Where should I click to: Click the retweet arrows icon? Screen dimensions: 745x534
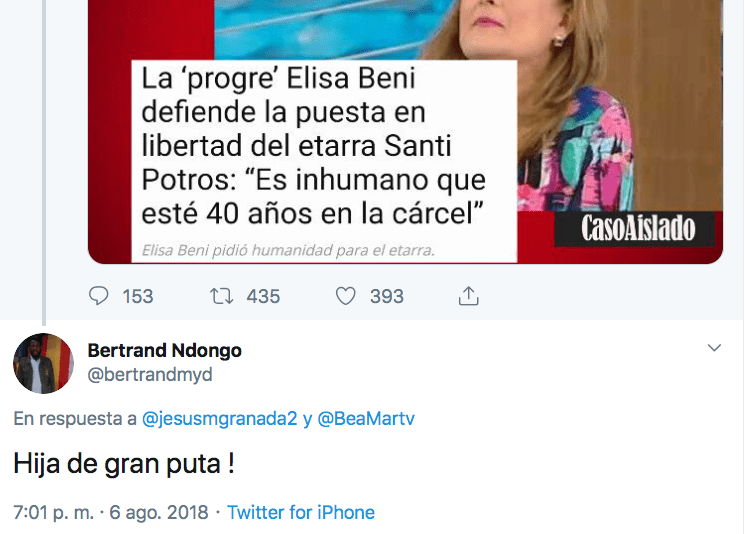221,296
